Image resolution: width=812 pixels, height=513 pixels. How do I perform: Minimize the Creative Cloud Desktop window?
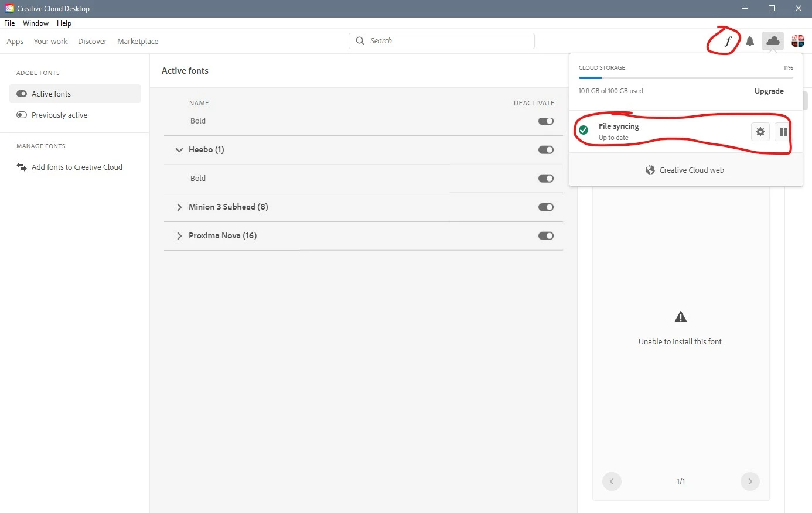[x=745, y=8]
